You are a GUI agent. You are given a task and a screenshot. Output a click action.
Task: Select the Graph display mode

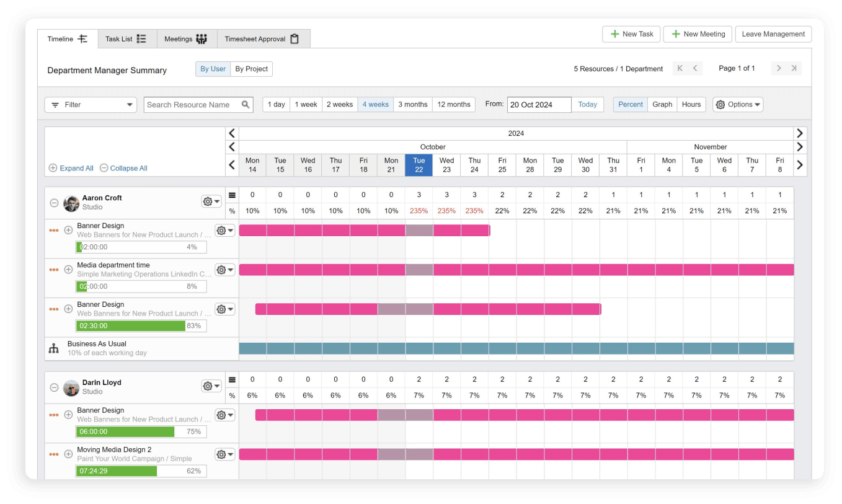coord(662,104)
